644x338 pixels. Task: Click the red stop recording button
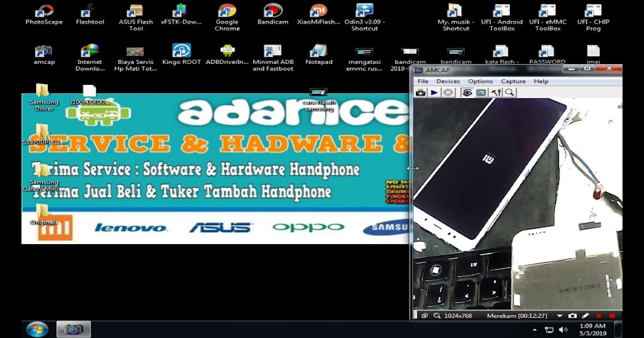tap(612, 316)
